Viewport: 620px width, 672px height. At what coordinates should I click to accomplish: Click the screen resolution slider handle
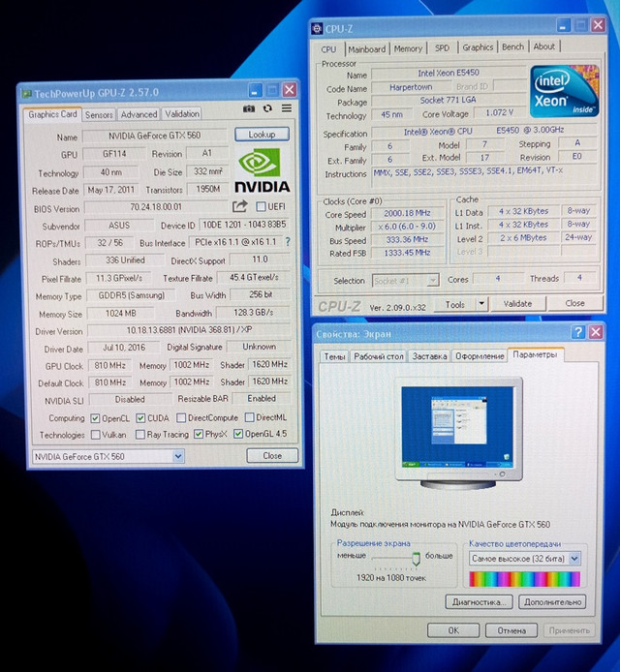pos(416,558)
